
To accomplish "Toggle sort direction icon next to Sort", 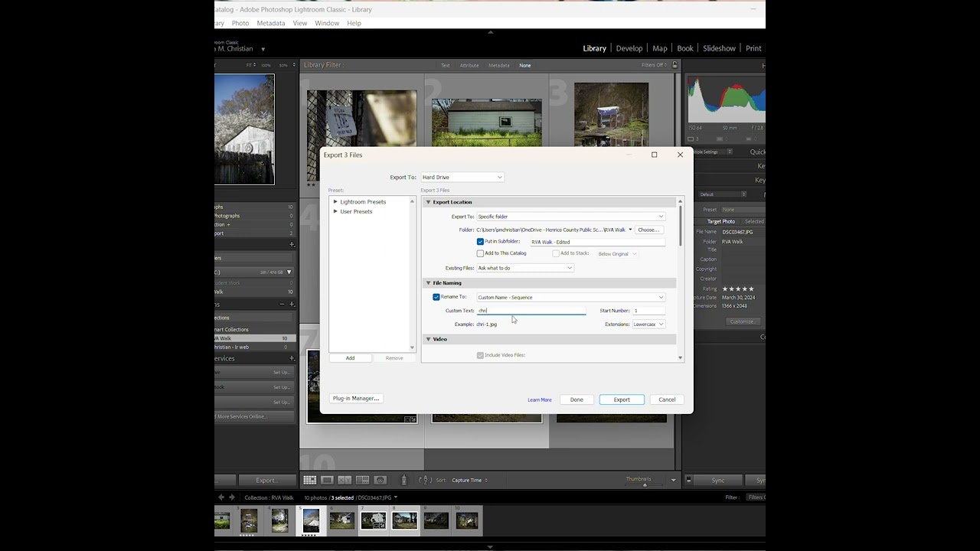I will tap(425, 480).
